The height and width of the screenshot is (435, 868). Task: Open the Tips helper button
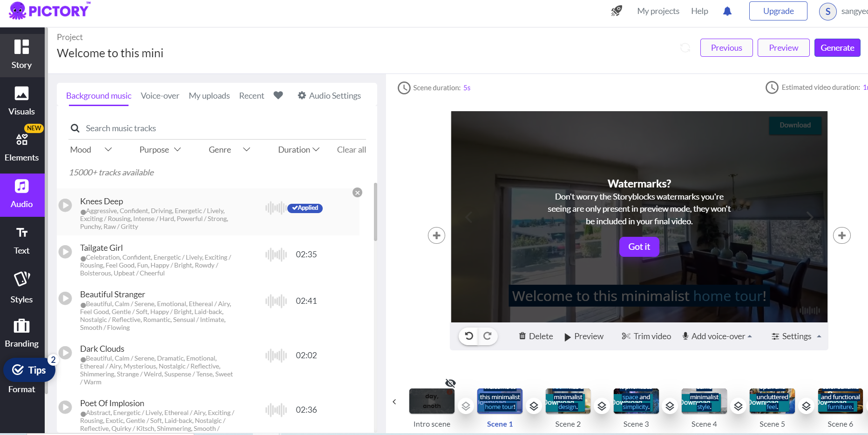29,370
